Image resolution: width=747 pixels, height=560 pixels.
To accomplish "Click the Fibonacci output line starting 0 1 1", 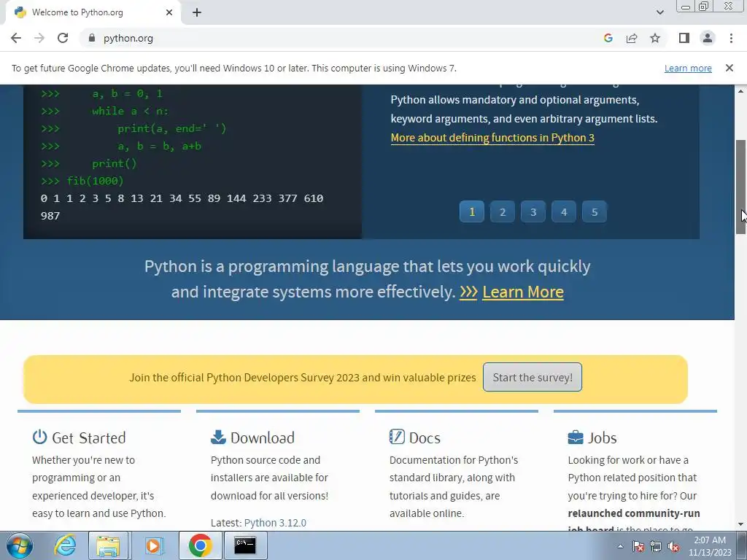I will pyautogui.click(x=182, y=198).
